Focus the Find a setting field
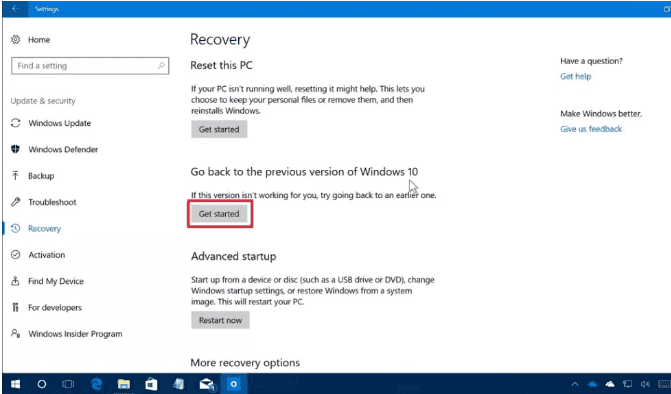This screenshot has height=394, width=671. pos(90,65)
